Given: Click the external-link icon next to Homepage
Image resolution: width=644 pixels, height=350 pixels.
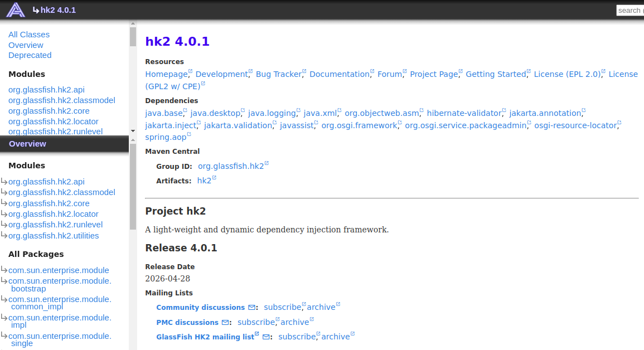Looking at the screenshot, I should point(190,71).
